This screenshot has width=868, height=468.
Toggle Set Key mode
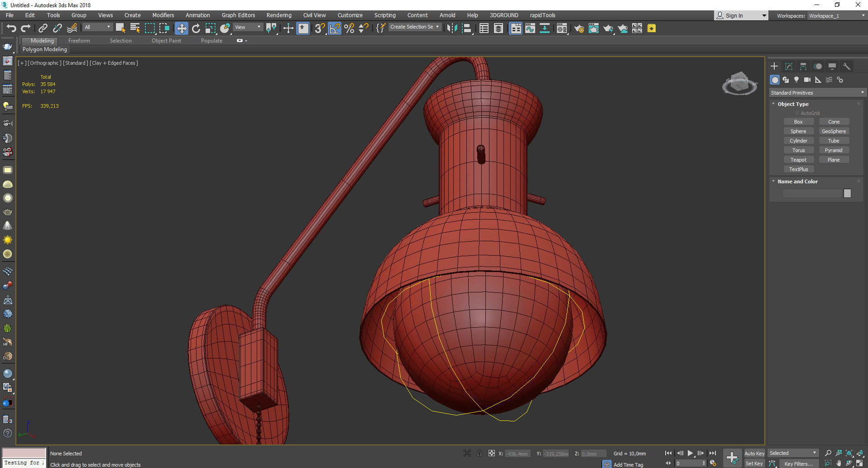coord(754,463)
